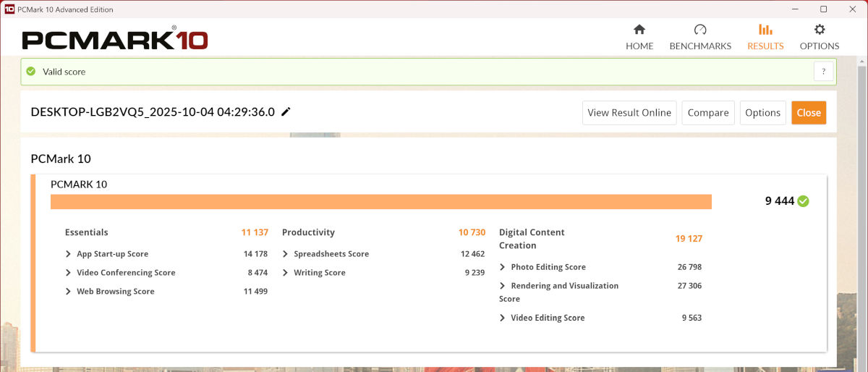Click the Web Browsing value 11 499
Viewport: 868px width, 372px height.
255,292
